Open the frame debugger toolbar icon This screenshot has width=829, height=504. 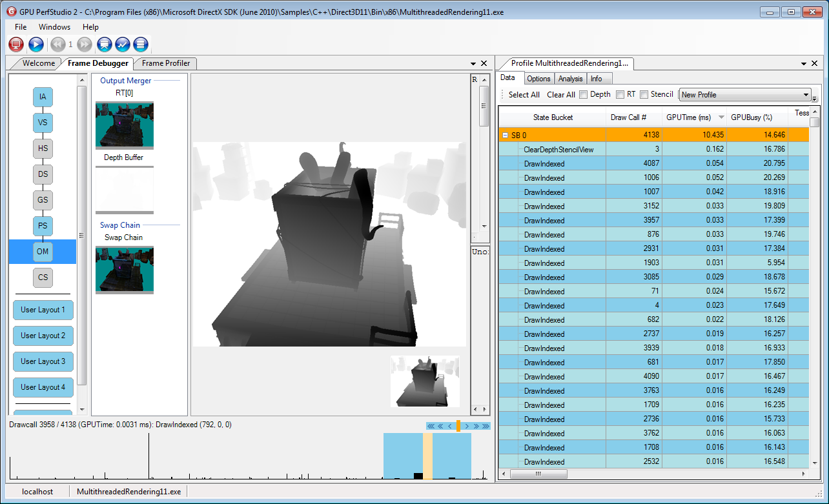click(x=105, y=45)
